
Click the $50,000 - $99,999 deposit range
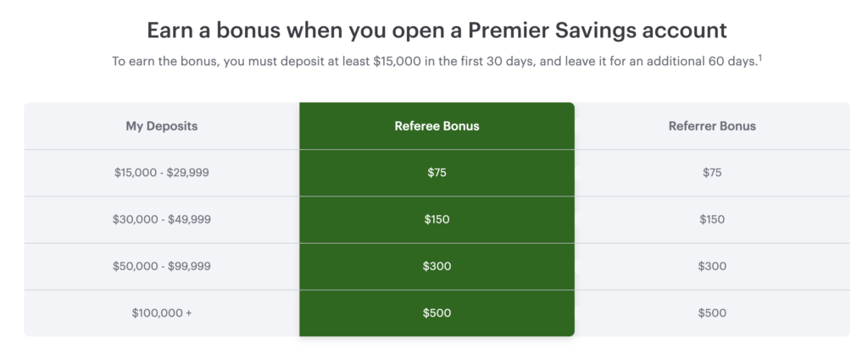click(x=162, y=266)
